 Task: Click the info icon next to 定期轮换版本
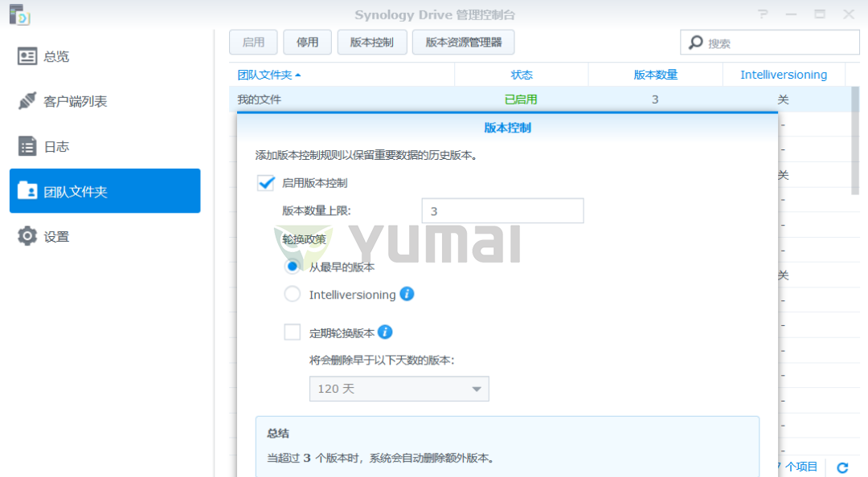pos(384,332)
